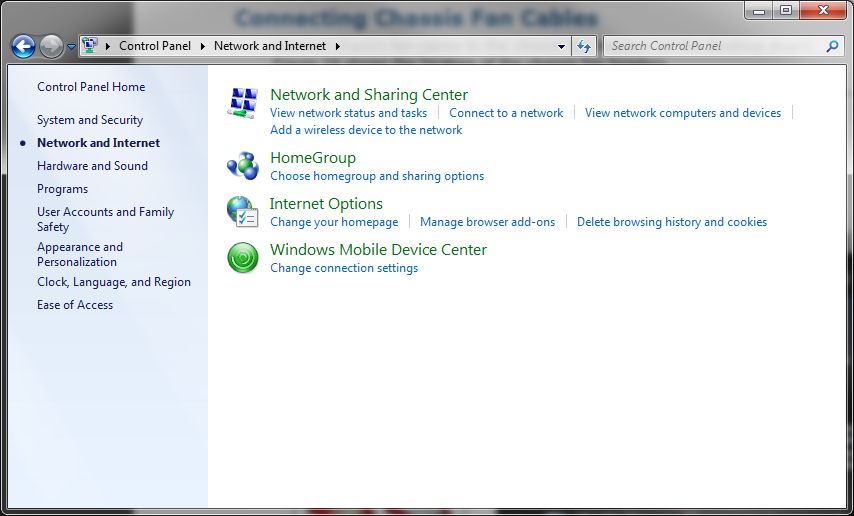The height and width of the screenshot is (516, 854).
Task: Click the magnifier search icon
Action: (x=832, y=46)
